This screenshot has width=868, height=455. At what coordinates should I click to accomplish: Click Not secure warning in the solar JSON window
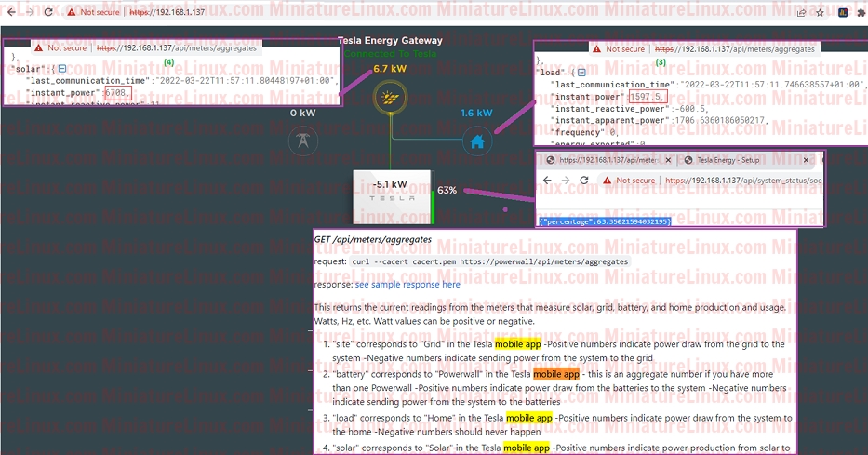click(x=60, y=48)
